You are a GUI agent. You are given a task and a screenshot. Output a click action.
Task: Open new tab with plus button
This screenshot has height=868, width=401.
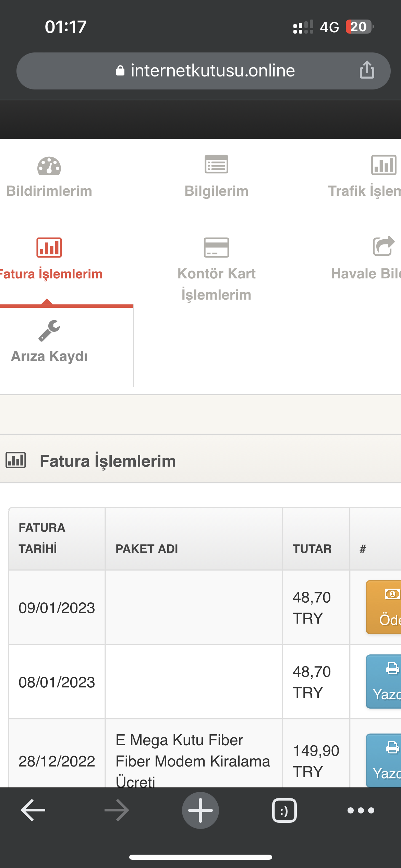tap(200, 810)
